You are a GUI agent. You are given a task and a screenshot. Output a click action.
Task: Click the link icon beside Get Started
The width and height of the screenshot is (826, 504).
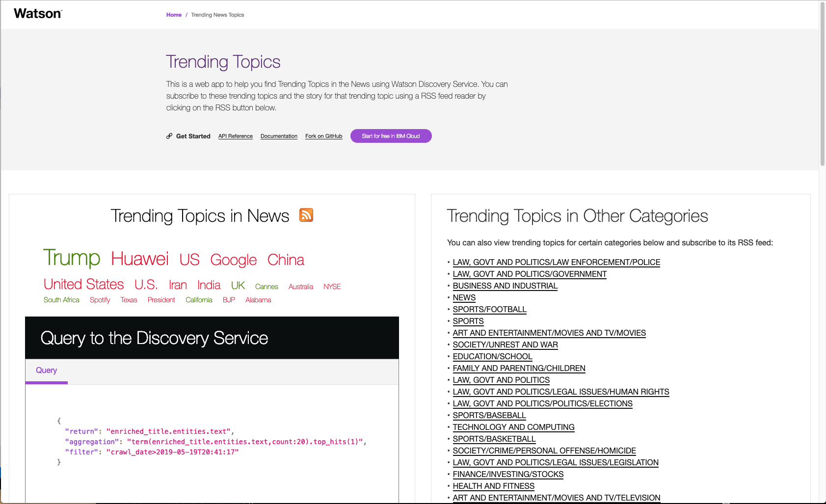point(169,136)
